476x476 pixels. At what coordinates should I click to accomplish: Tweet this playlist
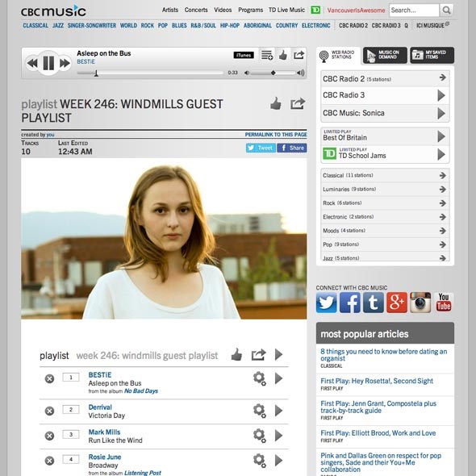(261, 148)
